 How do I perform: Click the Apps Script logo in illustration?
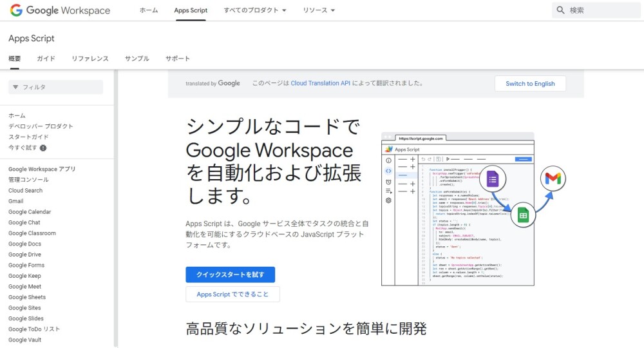(x=388, y=149)
